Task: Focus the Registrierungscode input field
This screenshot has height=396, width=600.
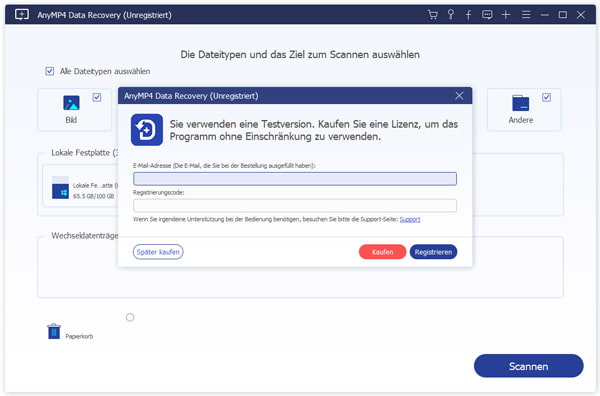Action: (x=295, y=205)
